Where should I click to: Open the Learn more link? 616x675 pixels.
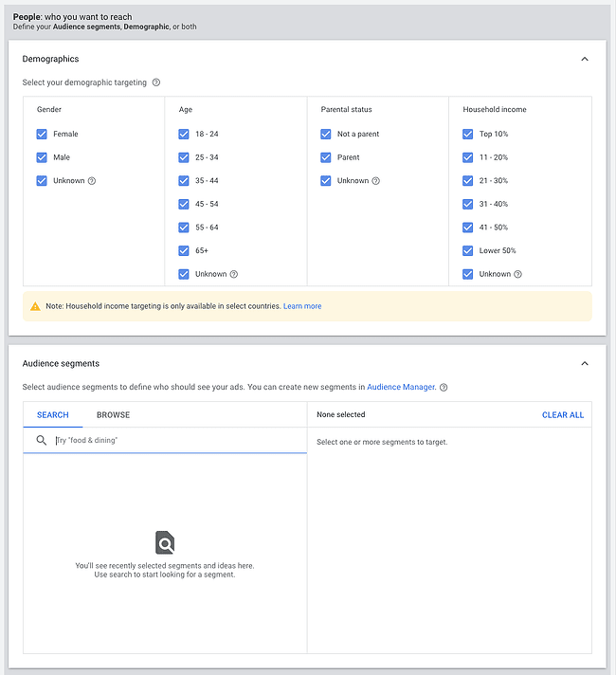pyautogui.click(x=302, y=306)
